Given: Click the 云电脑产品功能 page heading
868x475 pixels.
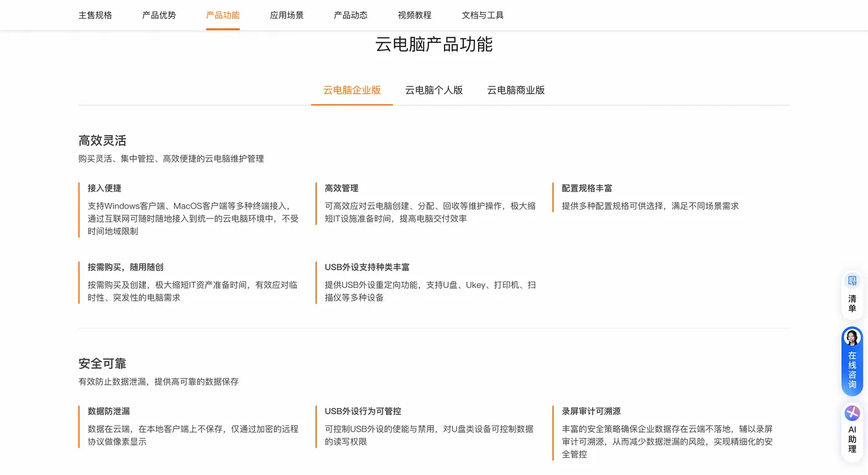Looking at the screenshot, I should point(434,44).
